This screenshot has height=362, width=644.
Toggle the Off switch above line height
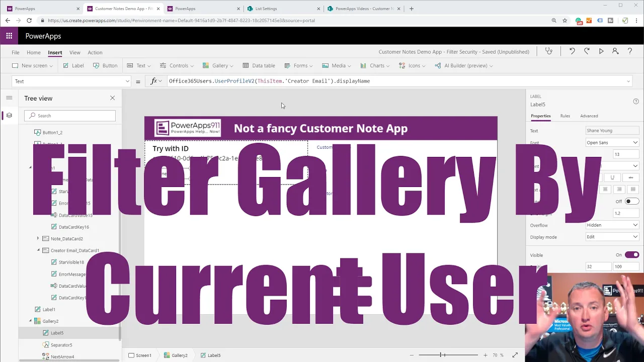[x=632, y=201]
